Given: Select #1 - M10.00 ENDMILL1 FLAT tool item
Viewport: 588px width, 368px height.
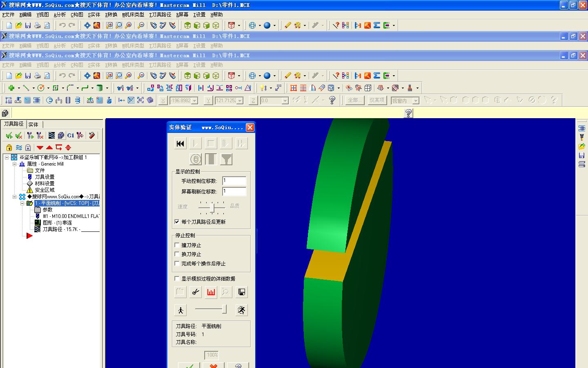Looking at the screenshot, I should pos(71,216).
